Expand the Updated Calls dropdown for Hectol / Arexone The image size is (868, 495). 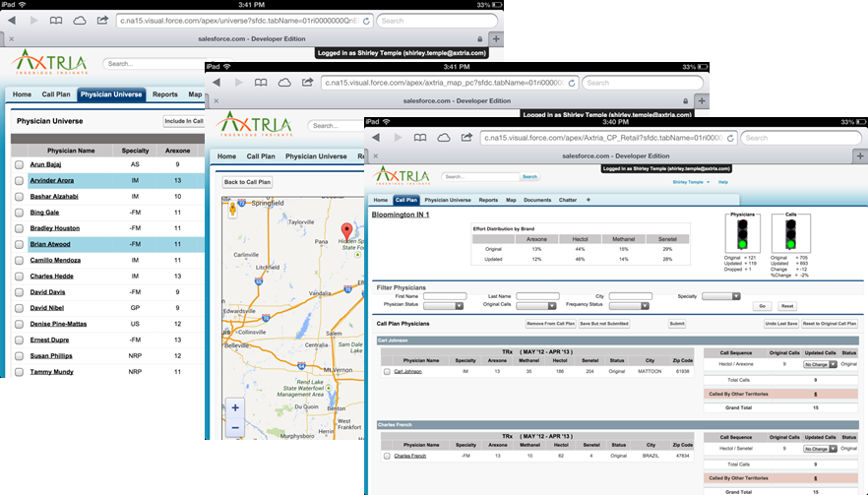(819, 364)
